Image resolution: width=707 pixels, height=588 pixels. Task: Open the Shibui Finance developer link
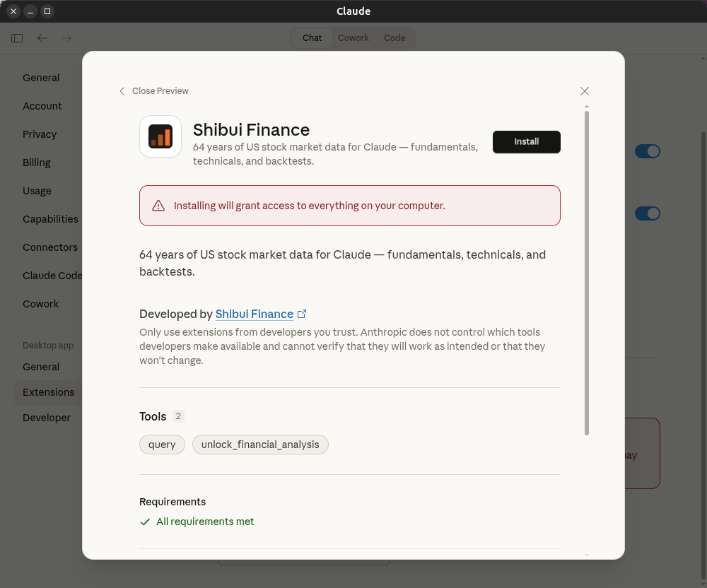[254, 314]
